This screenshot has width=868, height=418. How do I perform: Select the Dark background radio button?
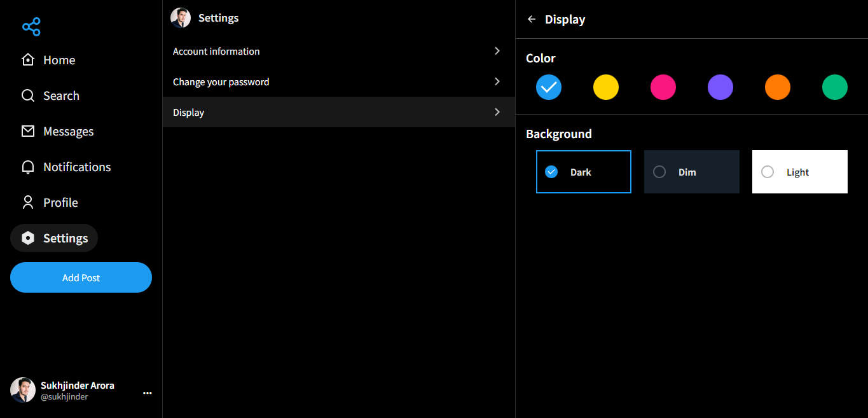(x=551, y=172)
